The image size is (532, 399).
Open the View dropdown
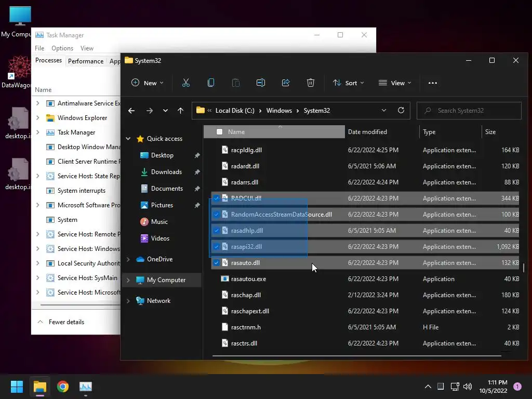point(395,83)
